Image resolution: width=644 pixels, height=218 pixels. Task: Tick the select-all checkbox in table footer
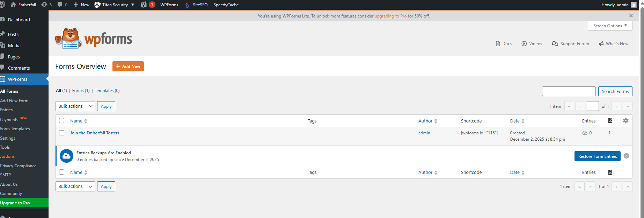(62, 172)
